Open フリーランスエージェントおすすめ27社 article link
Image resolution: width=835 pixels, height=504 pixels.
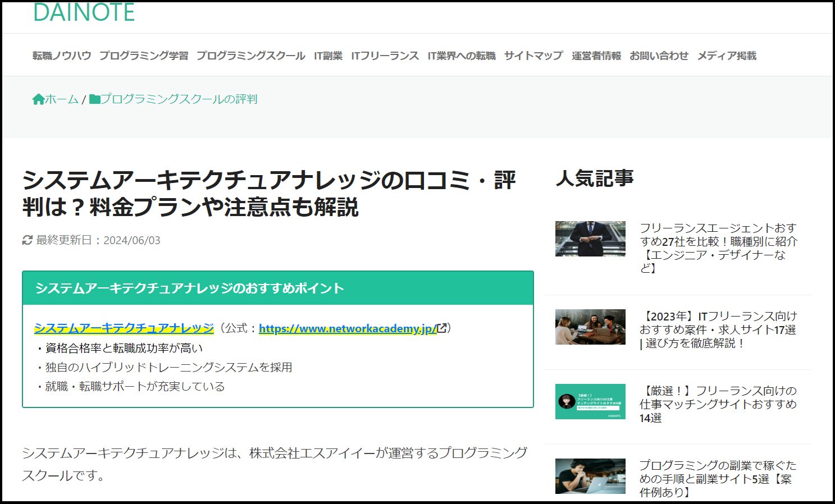pos(718,248)
